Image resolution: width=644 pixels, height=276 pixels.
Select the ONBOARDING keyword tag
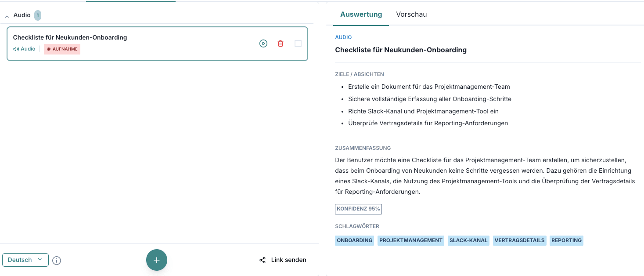click(x=354, y=240)
